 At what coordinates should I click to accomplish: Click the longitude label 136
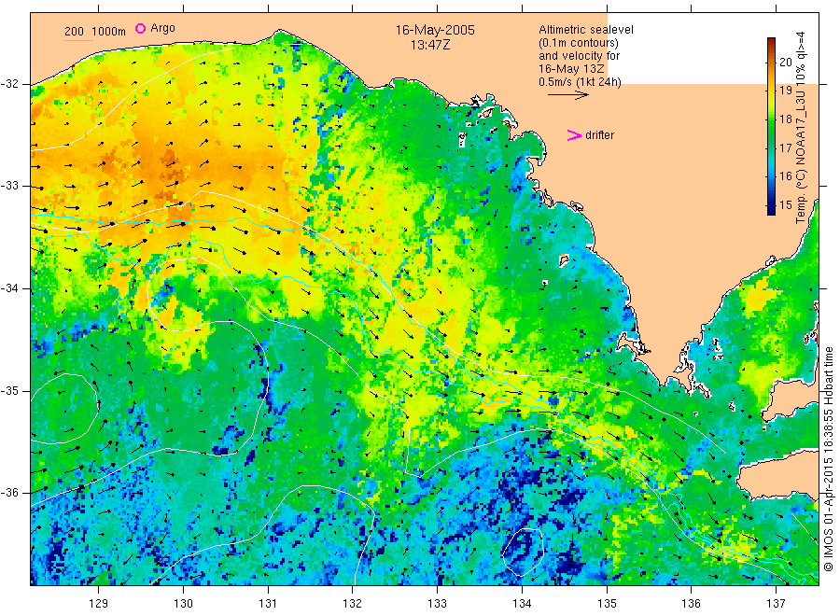(691, 604)
